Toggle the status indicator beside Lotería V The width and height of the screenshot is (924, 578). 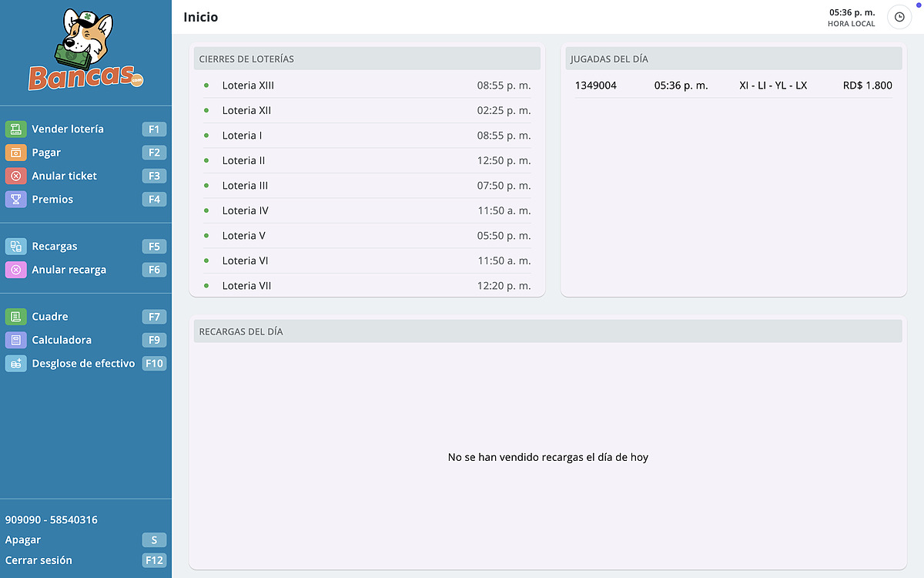tap(205, 235)
